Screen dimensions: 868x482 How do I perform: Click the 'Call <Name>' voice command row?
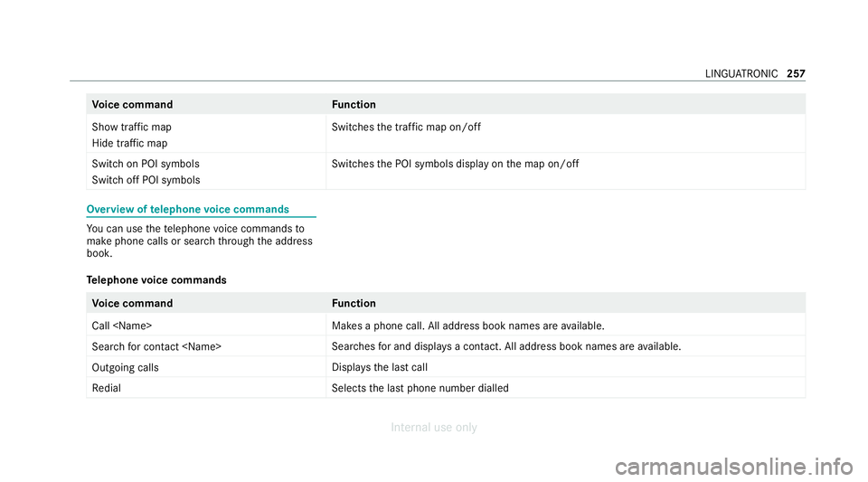click(446, 326)
